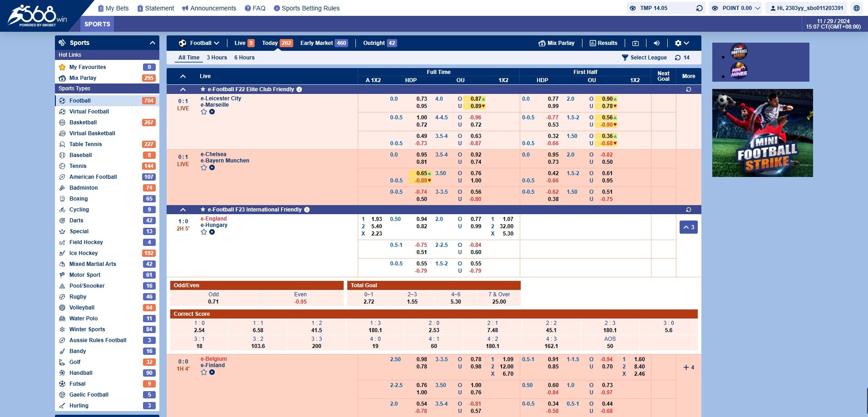Switch to Early Market tab
The image size is (868, 417).
324,43
